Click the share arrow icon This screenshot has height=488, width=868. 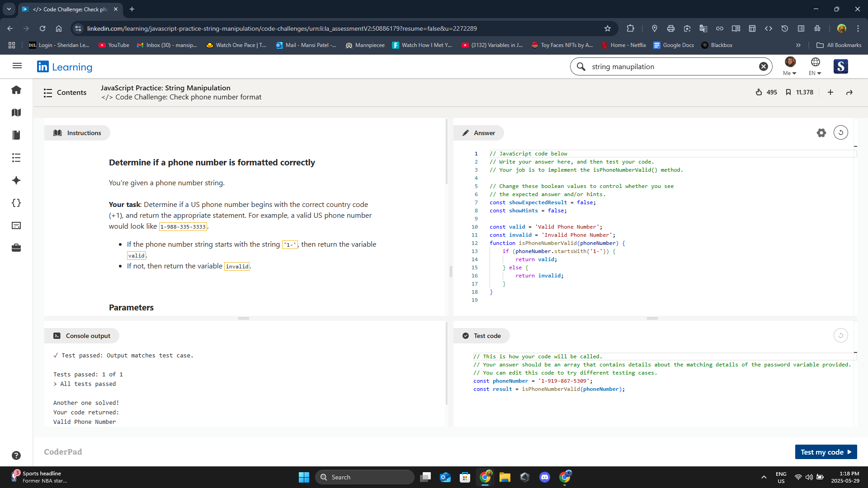[849, 92]
